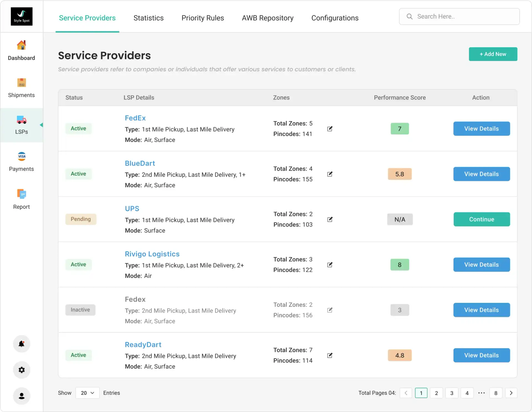Click the Zones column header
This screenshot has width=532, height=412.
pyautogui.click(x=281, y=98)
